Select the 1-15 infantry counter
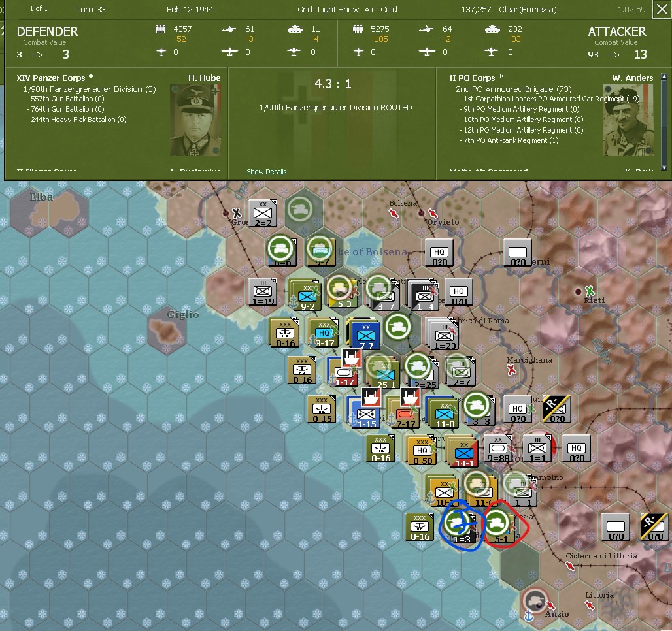Screen dimensions: 672x631 click(365, 414)
